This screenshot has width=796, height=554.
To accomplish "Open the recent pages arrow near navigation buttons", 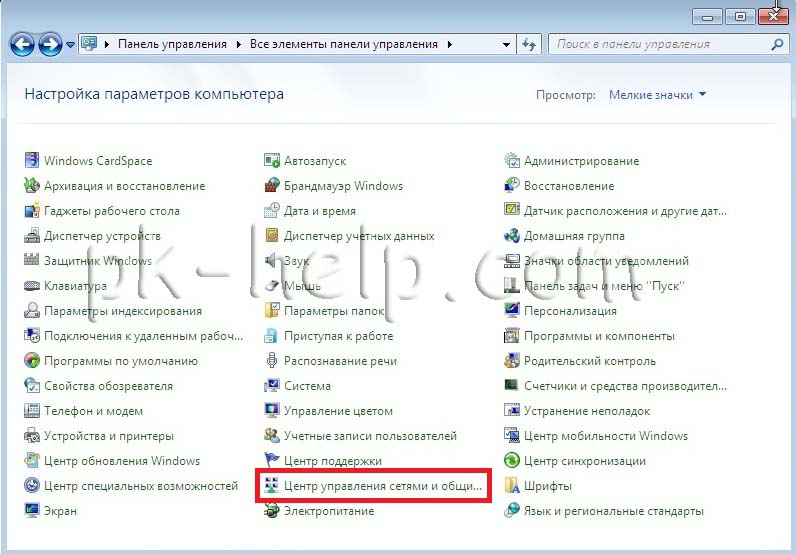I will (x=70, y=45).
